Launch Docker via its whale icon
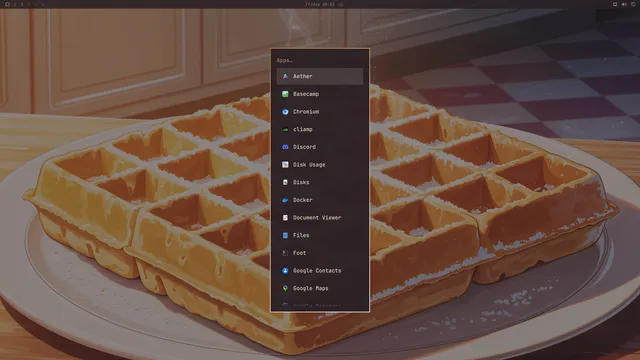640x360 pixels. point(285,200)
